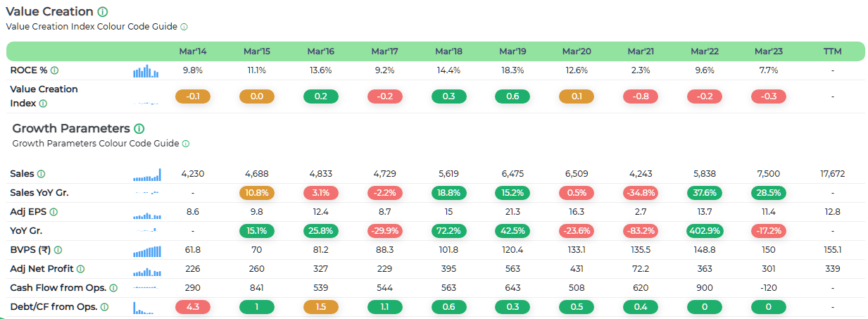
Task: Click the 402.9% EPS YoY growth badge
Action: point(704,231)
